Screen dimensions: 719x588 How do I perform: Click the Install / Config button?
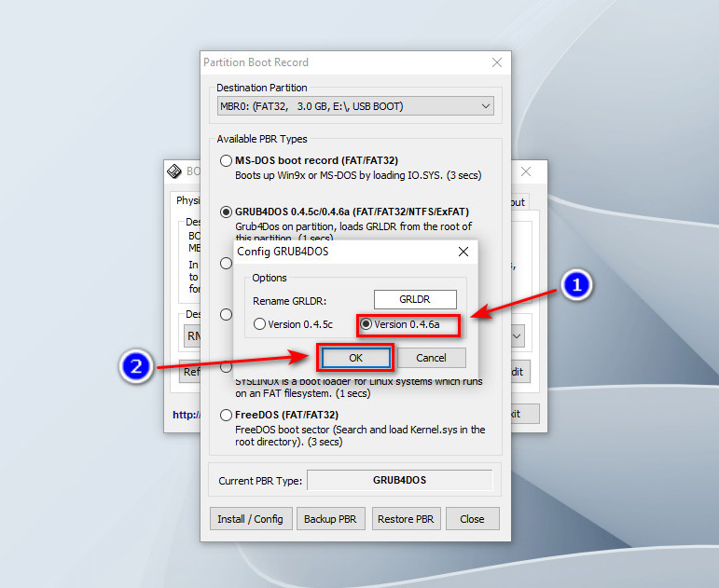coord(250,519)
